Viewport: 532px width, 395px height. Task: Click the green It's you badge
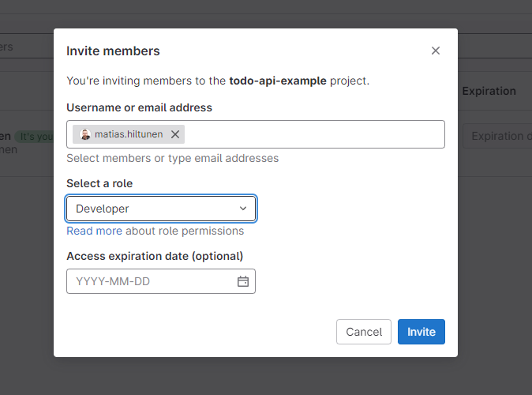pos(34,137)
